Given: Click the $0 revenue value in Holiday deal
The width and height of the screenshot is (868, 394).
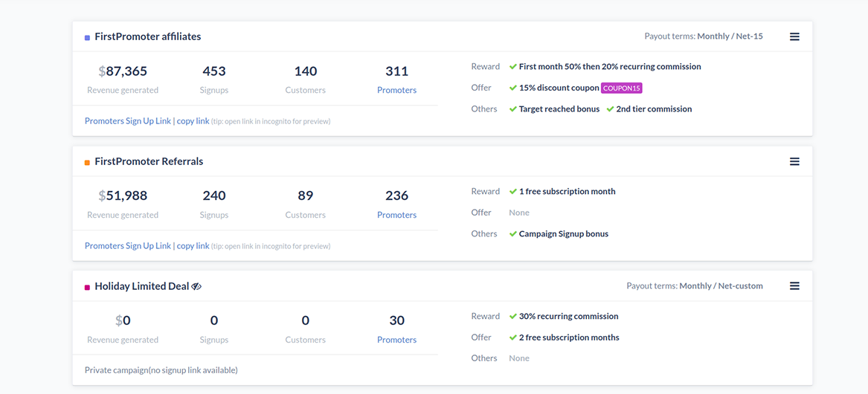Looking at the screenshot, I should (x=123, y=320).
